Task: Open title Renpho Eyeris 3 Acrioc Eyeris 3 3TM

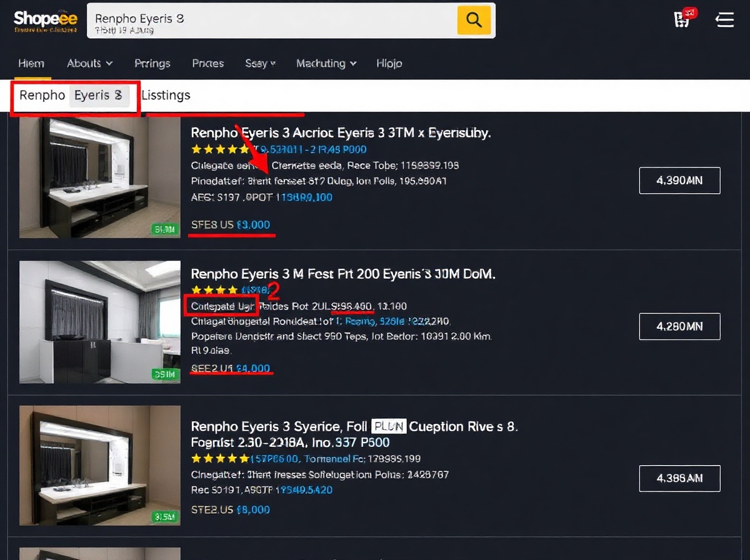Action: tap(341, 133)
